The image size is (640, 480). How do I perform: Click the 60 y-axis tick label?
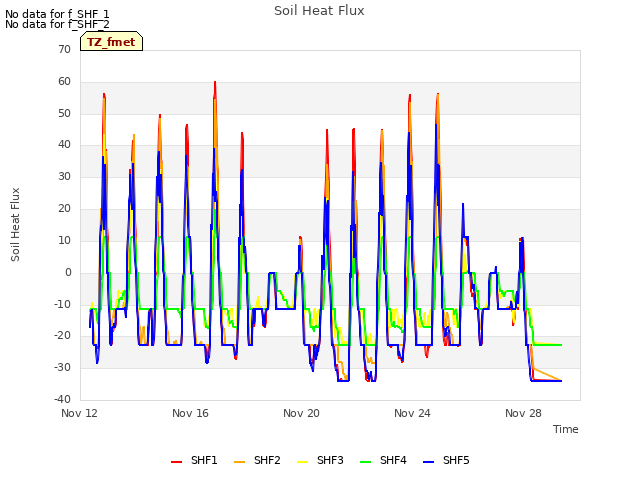64,81
